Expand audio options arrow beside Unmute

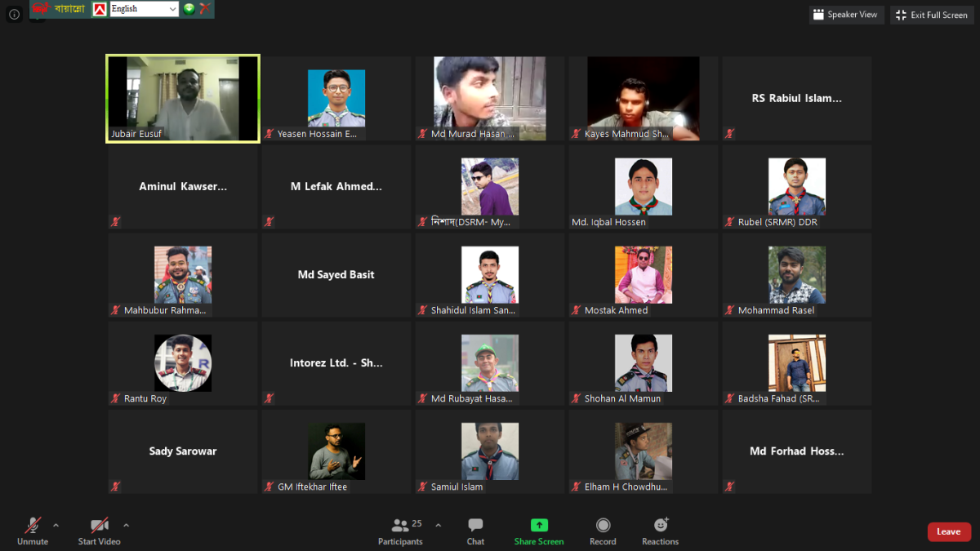pyautogui.click(x=56, y=525)
